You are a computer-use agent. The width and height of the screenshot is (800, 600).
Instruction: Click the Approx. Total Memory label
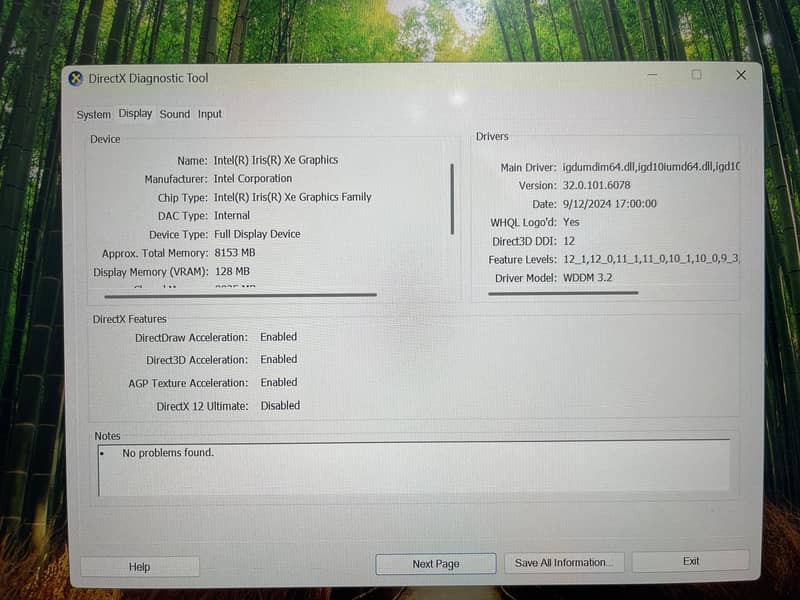[155, 254]
